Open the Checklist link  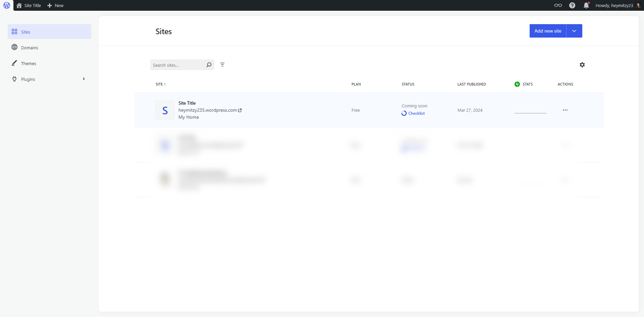click(416, 113)
